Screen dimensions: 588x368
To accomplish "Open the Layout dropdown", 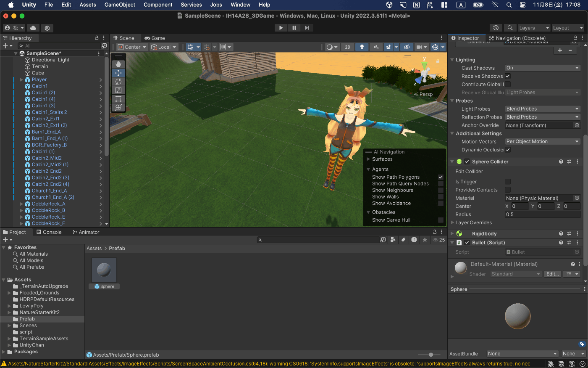I will [568, 28].
